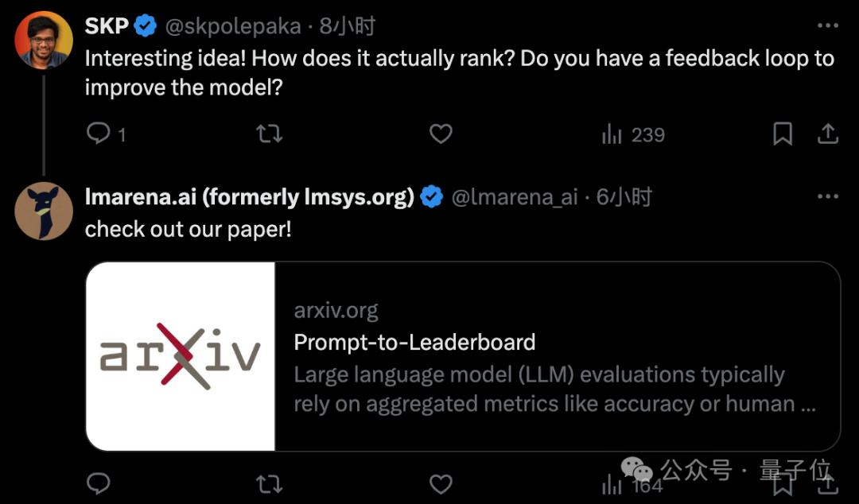Screen dimensions: 859x504
Task: Like the lmarena.ai reply
Action: click(x=441, y=483)
